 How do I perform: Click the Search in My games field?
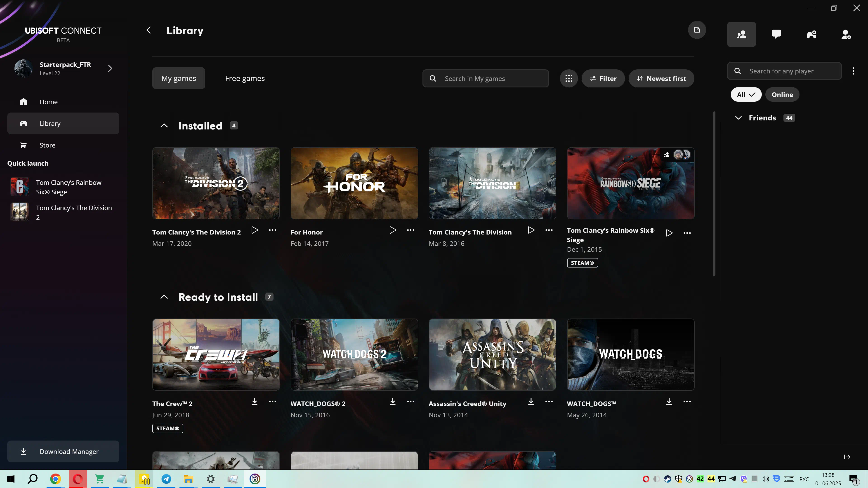click(x=486, y=78)
